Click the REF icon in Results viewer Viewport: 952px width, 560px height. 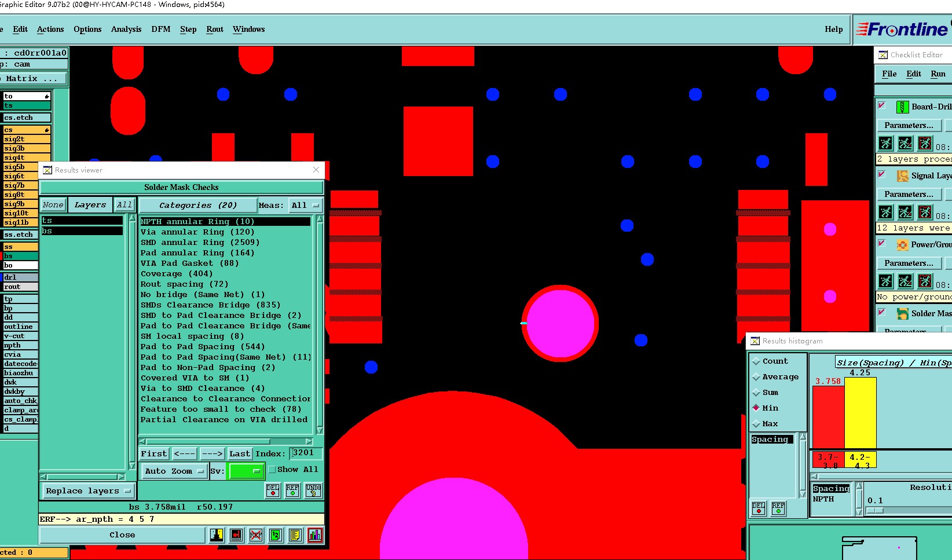pos(292,491)
